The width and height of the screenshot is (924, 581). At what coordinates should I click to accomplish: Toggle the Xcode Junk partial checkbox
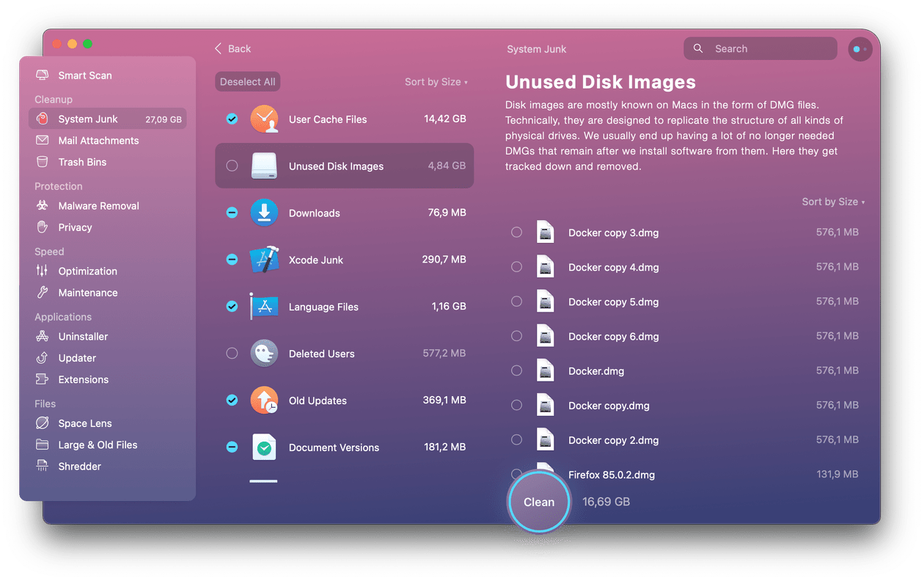coord(232,260)
